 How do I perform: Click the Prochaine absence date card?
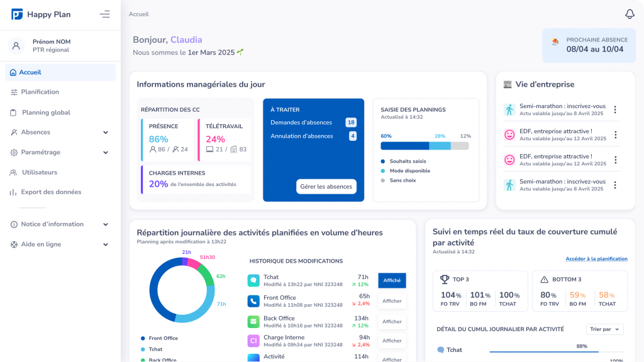click(x=588, y=45)
